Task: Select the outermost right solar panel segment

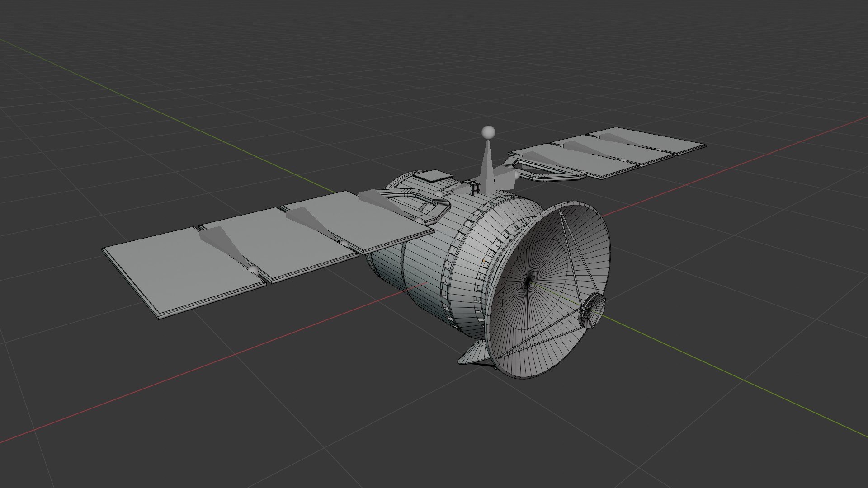Action: [x=646, y=140]
